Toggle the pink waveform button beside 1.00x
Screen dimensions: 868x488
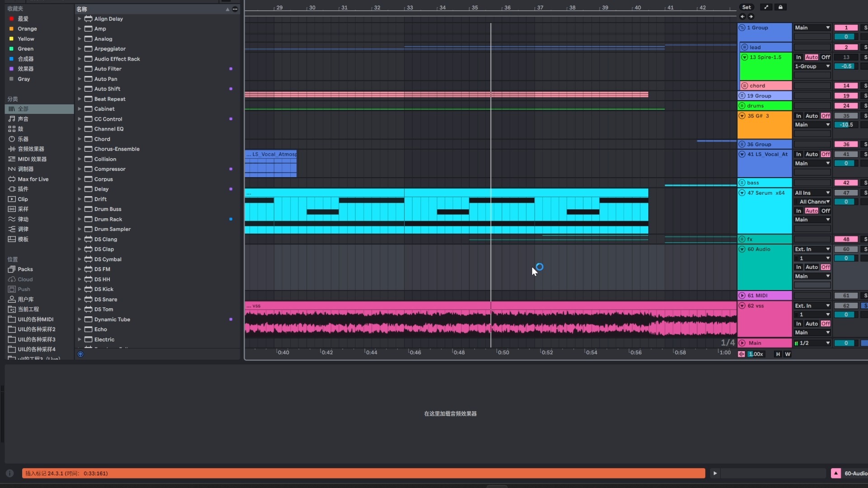(x=741, y=354)
